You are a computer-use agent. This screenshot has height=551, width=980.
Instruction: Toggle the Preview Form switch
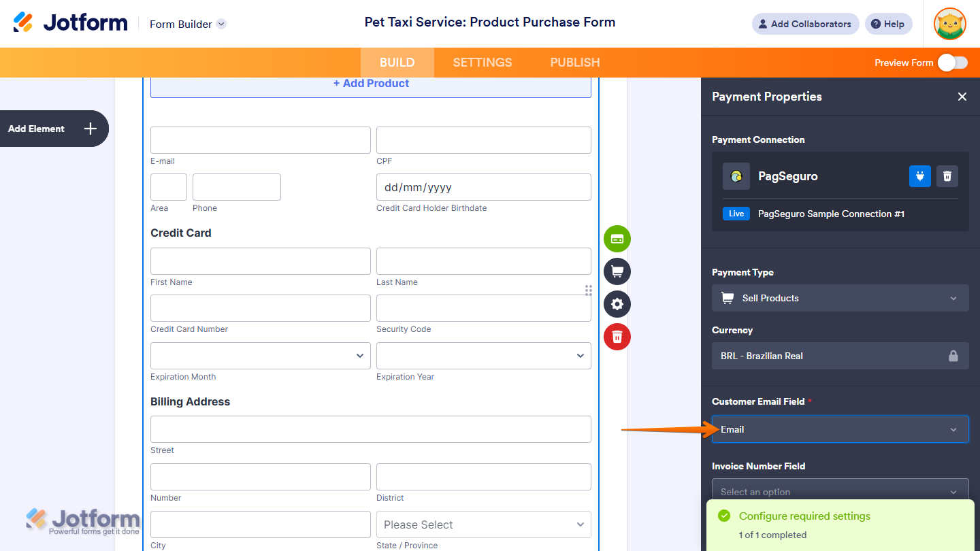pyautogui.click(x=952, y=63)
